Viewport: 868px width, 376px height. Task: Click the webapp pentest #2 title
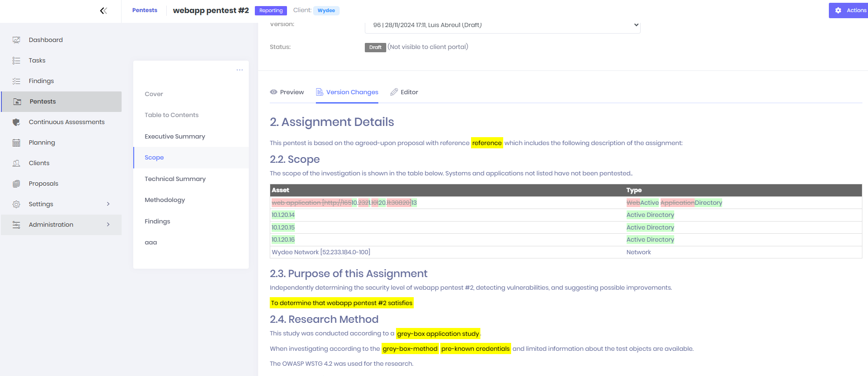coord(211,10)
